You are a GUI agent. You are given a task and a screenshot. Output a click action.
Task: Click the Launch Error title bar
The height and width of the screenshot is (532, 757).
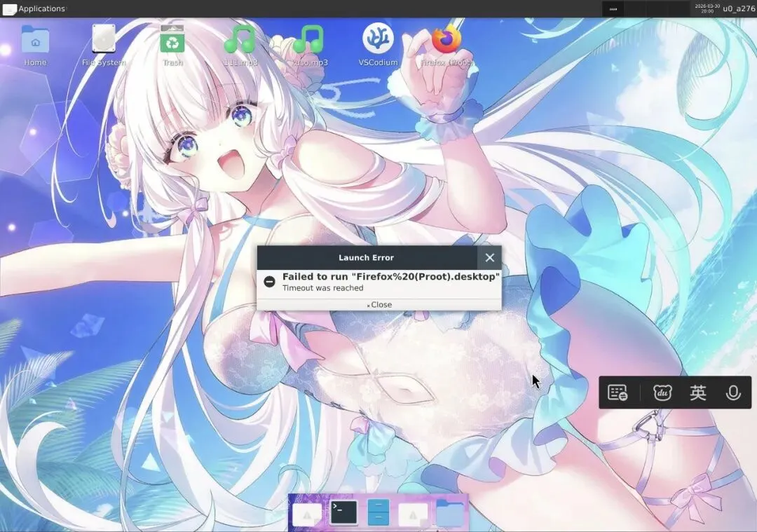tap(367, 258)
